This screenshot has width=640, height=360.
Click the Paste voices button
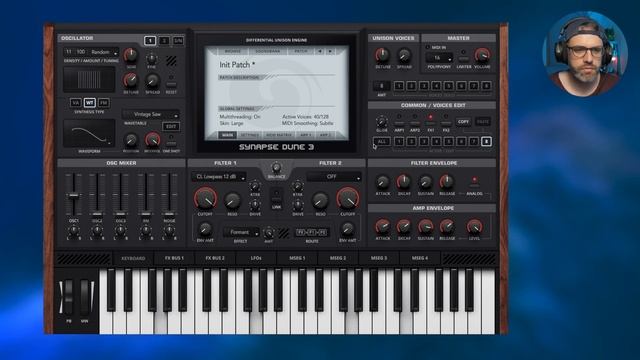483,122
